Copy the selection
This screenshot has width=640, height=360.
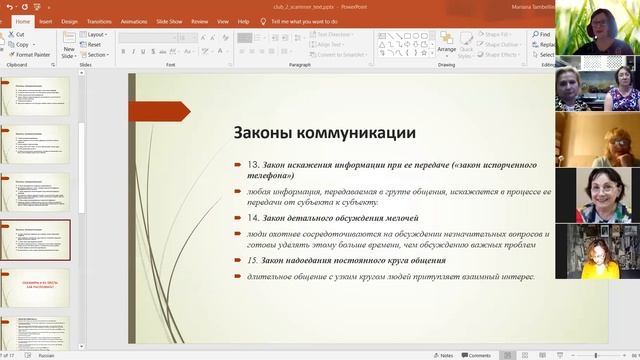(18, 44)
